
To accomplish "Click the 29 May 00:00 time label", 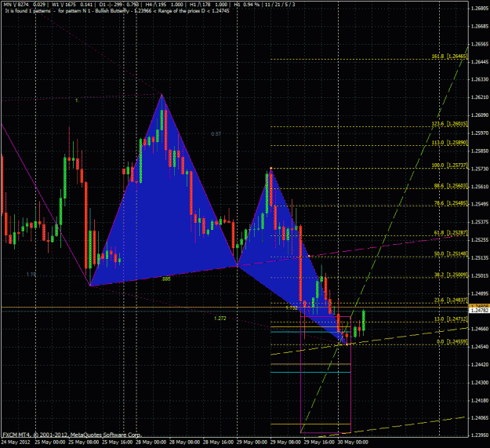I will pos(252,443).
